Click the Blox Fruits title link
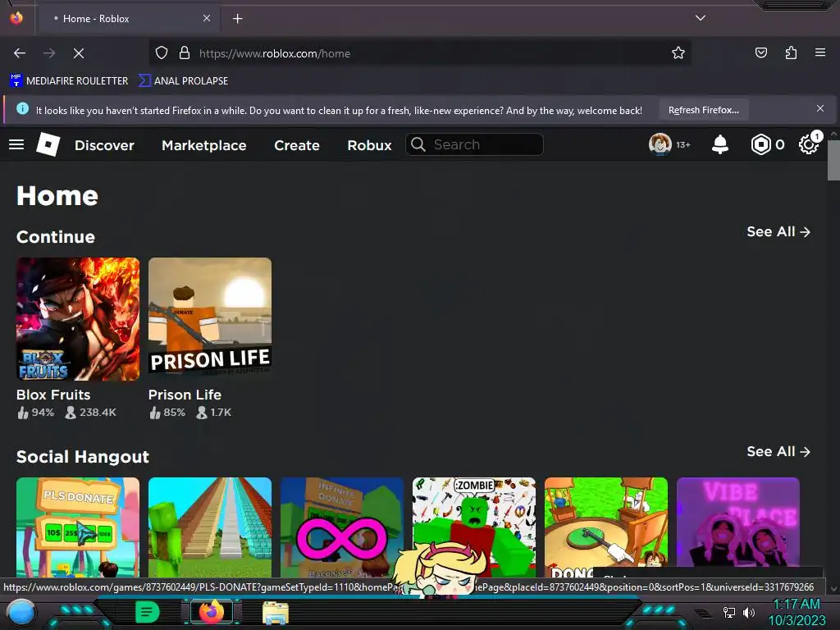This screenshot has width=840, height=630. 53,395
